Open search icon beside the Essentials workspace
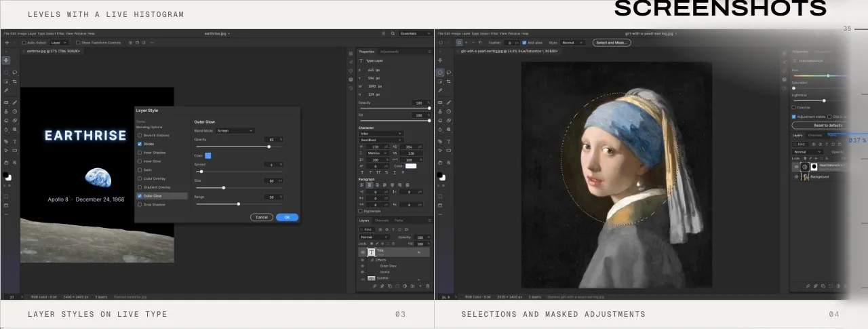 pyautogui.click(x=393, y=33)
